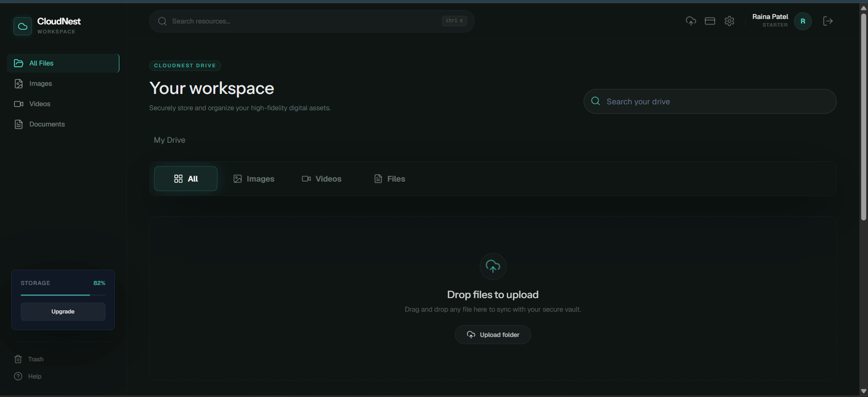Click the Your workspace heading
The height and width of the screenshot is (397, 868).
coord(212,88)
